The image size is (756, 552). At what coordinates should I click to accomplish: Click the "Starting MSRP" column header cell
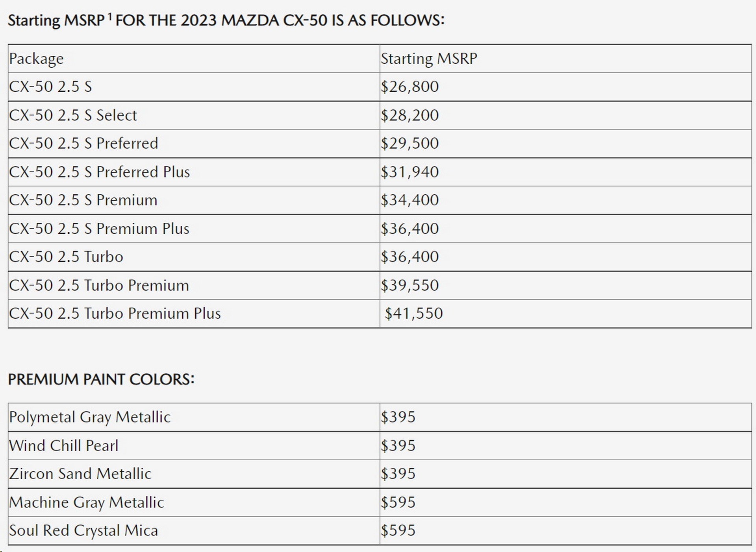tap(429, 59)
